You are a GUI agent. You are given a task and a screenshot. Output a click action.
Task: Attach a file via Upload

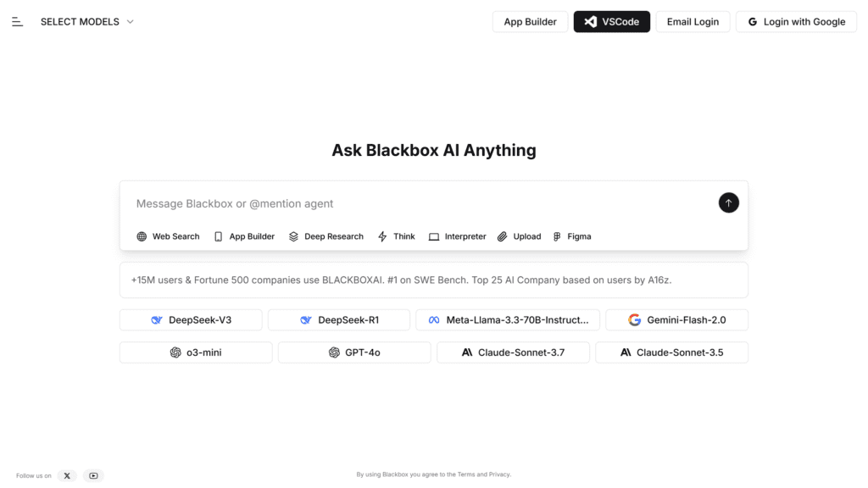click(520, 236)
